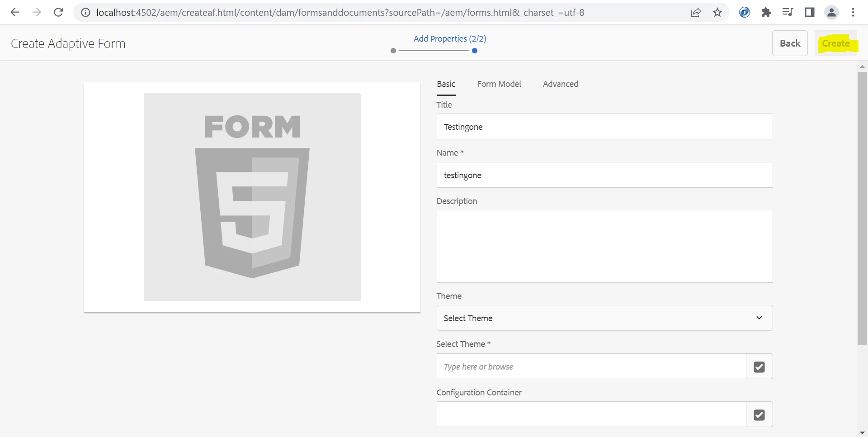
Task: Click the scrollbar up arrow
Action: click(x=862, y=66)
